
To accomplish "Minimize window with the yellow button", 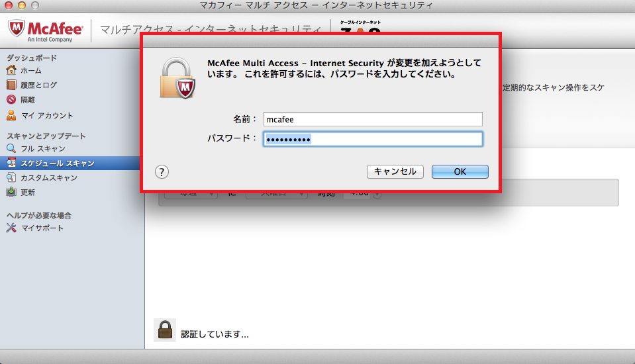I will pos(22,6).
